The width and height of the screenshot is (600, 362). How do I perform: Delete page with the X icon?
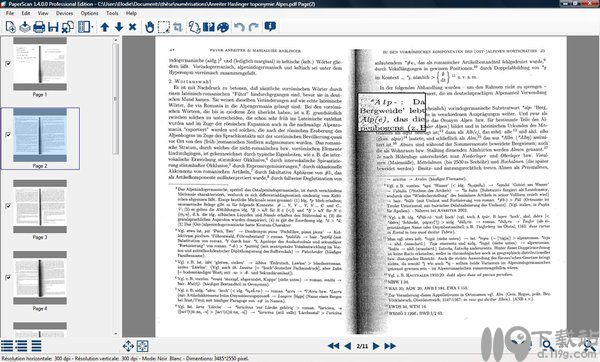click(132, 27)
